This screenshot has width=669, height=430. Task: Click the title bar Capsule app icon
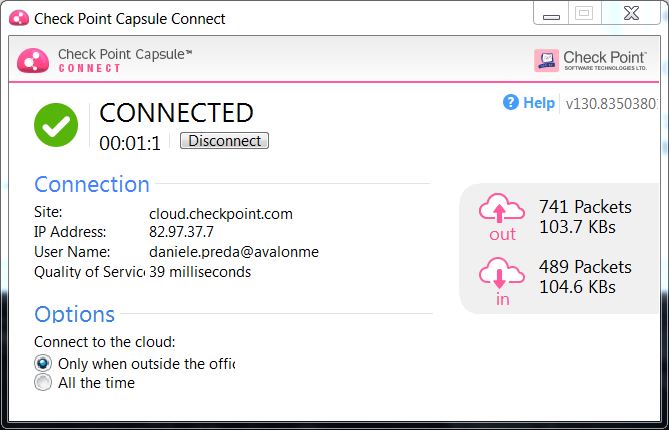click(18, 18)
